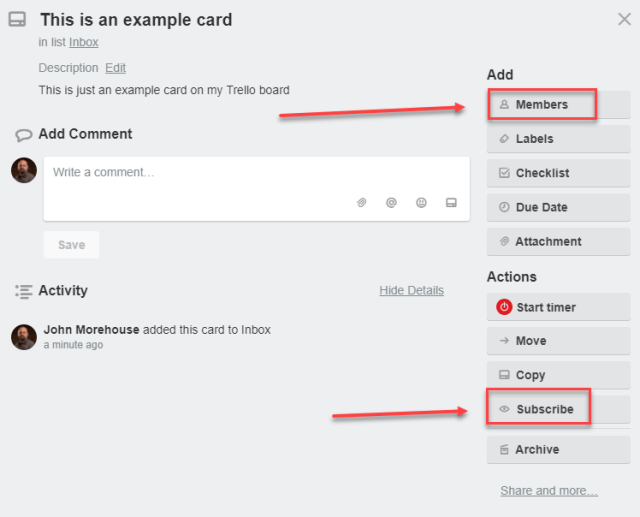Open the Labels picker
Image resolution: width=640 pixels, height=517 pixels.
click(x=557, y=139)
